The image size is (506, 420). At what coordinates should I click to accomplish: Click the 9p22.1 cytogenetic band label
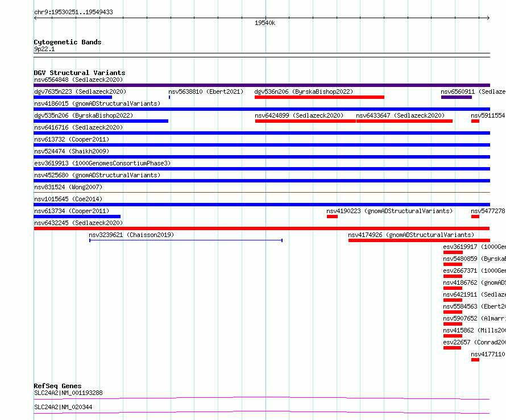(x=44, y=49)
